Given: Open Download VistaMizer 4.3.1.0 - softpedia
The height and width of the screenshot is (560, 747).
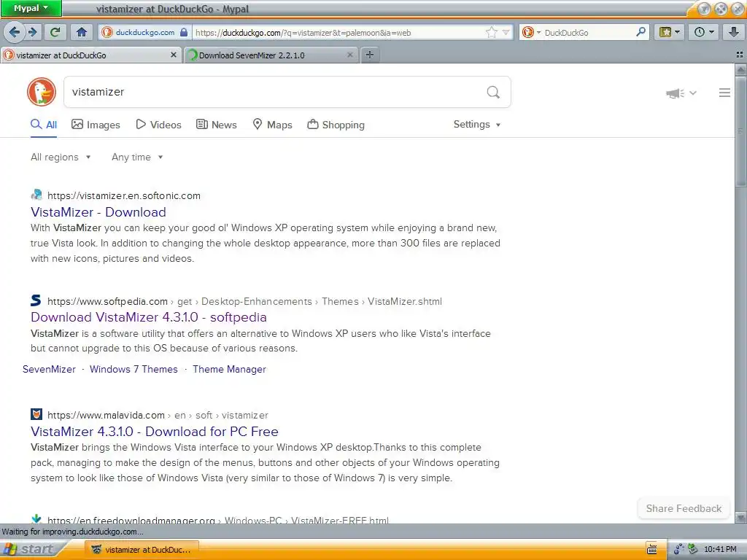Looking at the screenshot, I should click(x=149, y=317).
